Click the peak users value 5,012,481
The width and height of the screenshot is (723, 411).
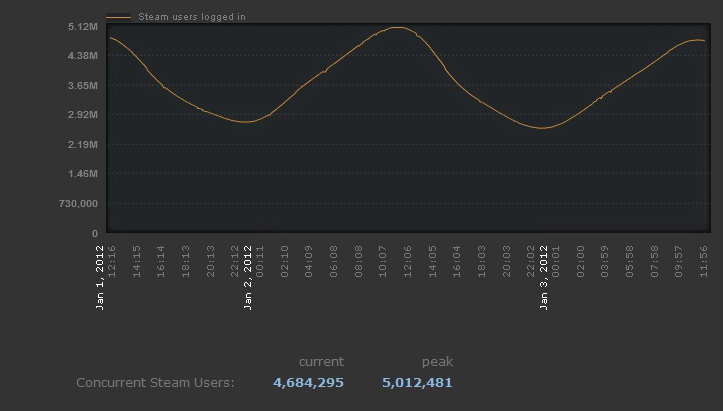tap(417, 382)
